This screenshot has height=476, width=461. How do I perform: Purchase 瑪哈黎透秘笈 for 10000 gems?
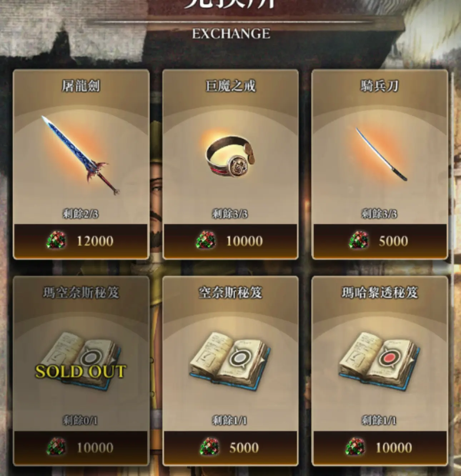tap(380, 447)
